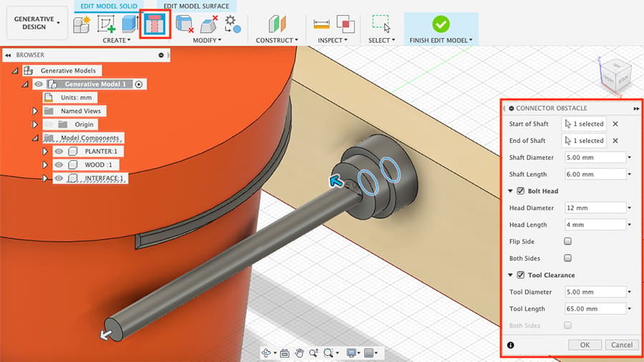Select the Measure ruler icon
644x362 pixels.
pos(321,24)
